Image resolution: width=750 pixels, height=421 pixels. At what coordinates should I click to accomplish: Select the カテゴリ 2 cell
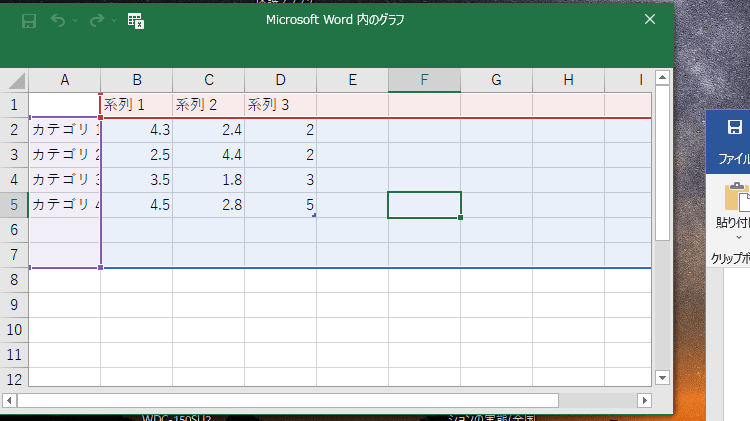pyautogui.click(x=65, y=155)
